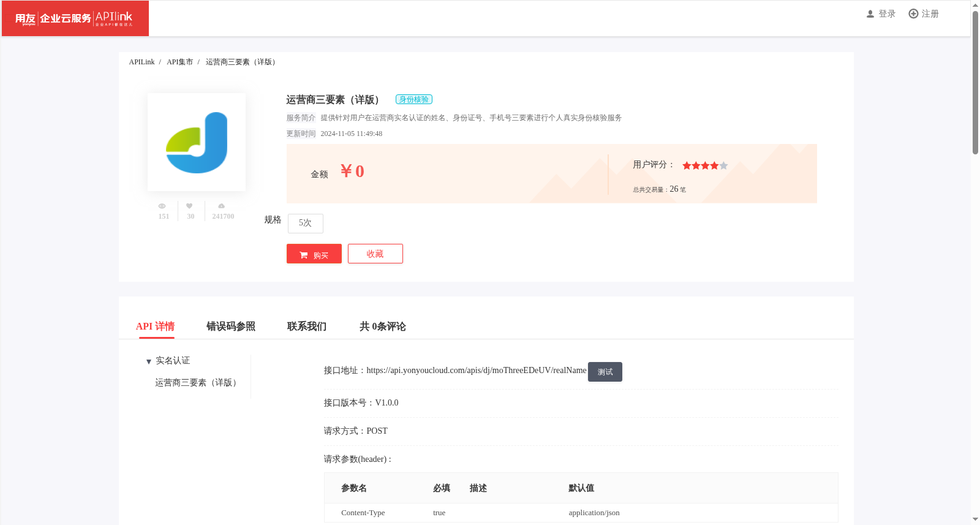Click the 收藏 favorite button
This screenshot has height=525, width=980.
[x=375, y=254]
